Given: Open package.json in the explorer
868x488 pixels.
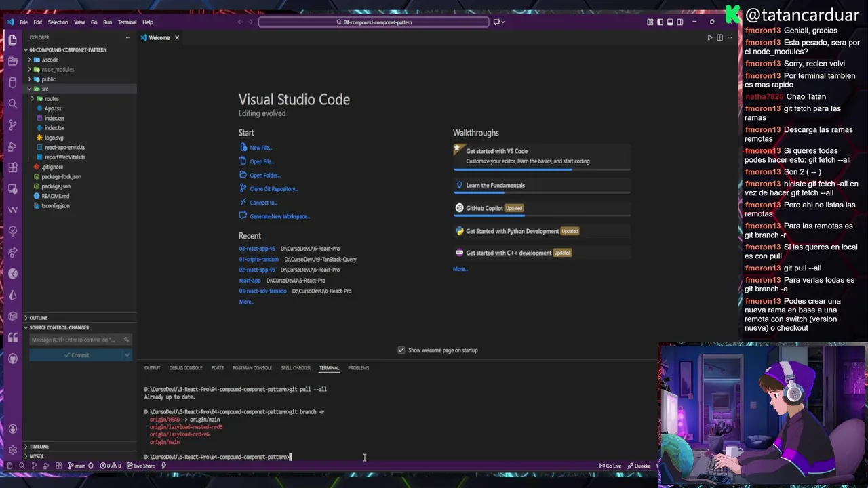Looking at the screenshot, I should pyautogui.click(x=56, y=186).
